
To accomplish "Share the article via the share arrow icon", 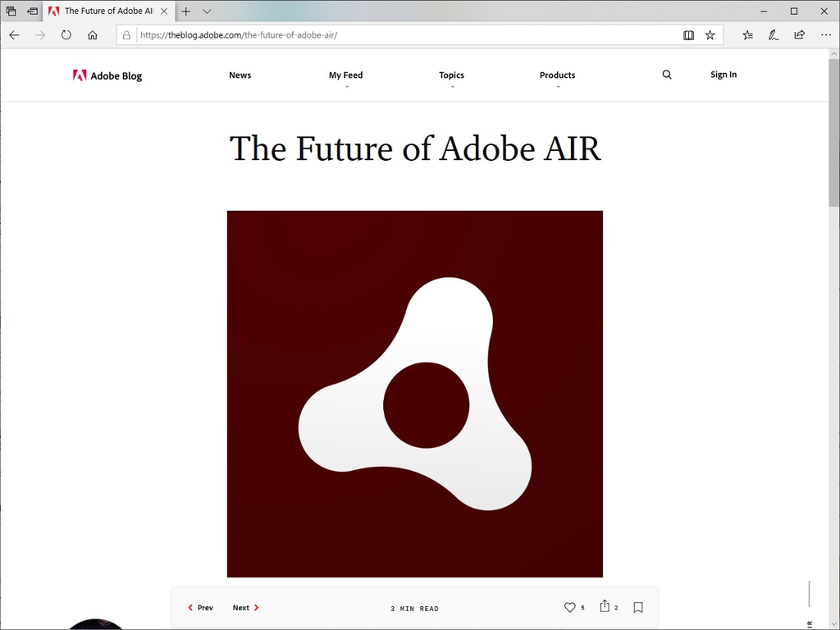I will click(605, 606).
